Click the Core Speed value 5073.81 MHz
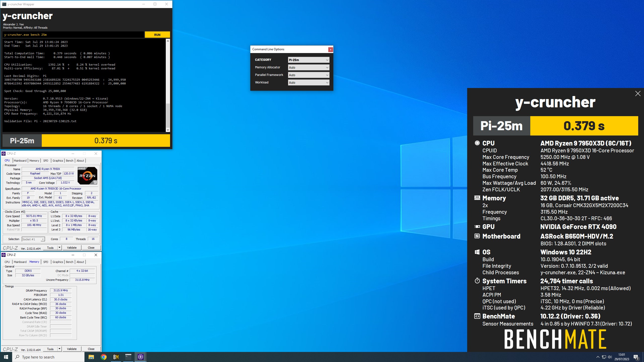Image resolution: width=644 pixels, height=362 pixels. (34, 216)
